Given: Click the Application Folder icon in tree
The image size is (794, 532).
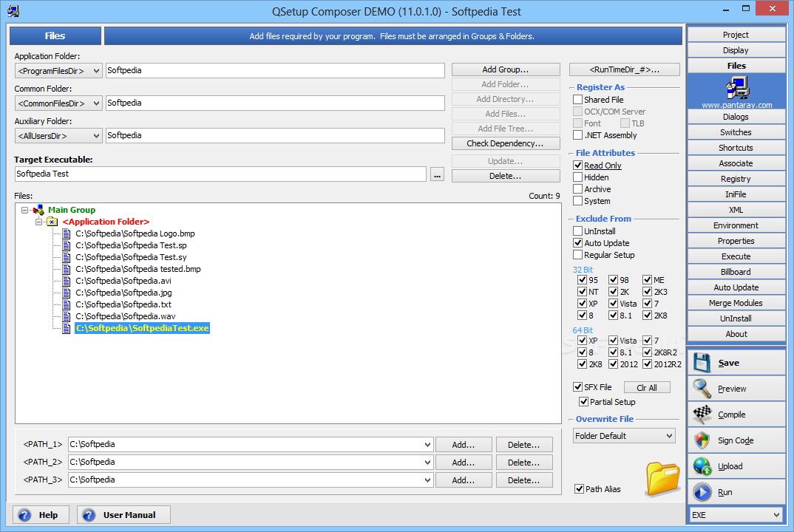Looking at the screenshot, I should [52, 222].
